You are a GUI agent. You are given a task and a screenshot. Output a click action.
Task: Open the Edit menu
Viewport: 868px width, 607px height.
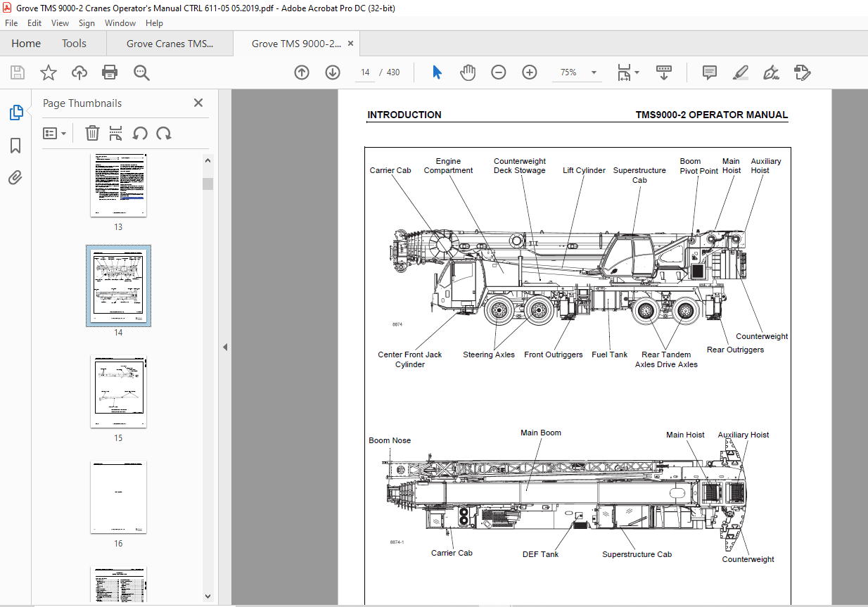pyautogui.click(x=34, y=23)
